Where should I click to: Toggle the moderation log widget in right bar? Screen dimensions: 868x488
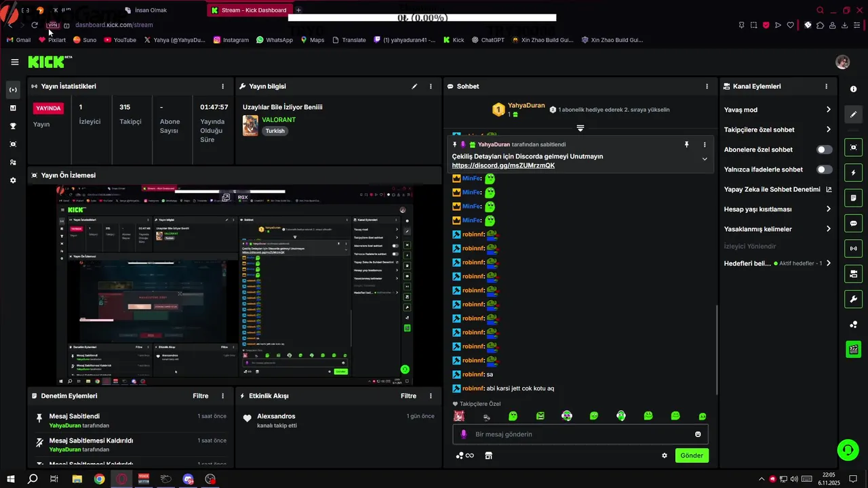click(853, 198)
